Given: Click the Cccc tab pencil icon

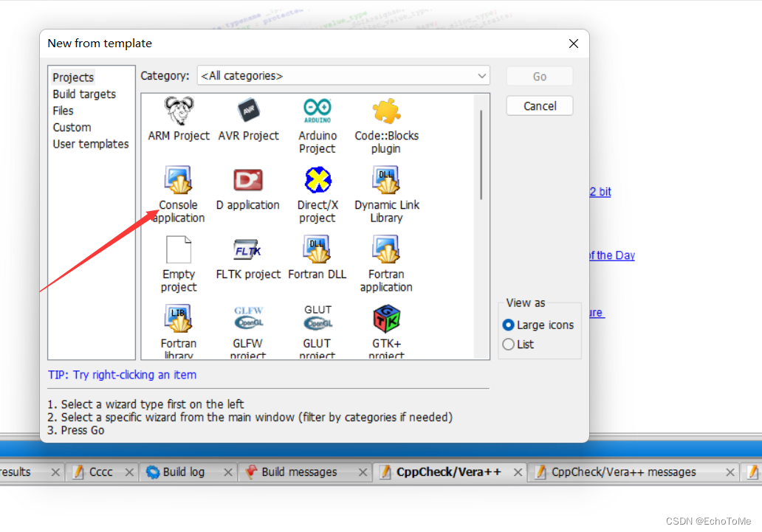Looking at the screenshot, I should click(78, 471).
